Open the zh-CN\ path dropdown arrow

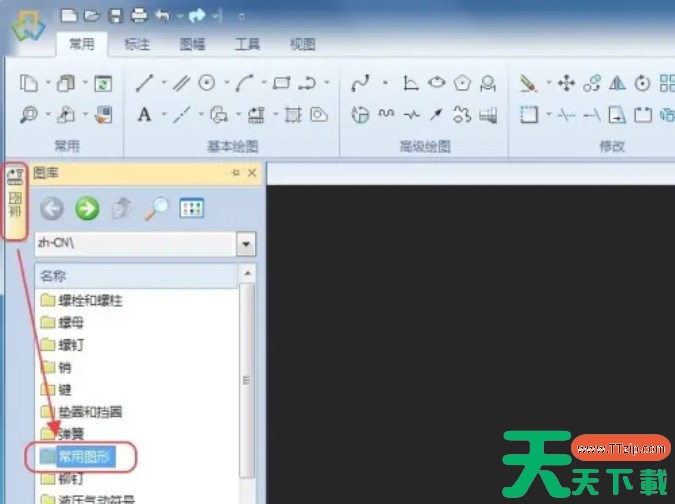pos(246,244)
